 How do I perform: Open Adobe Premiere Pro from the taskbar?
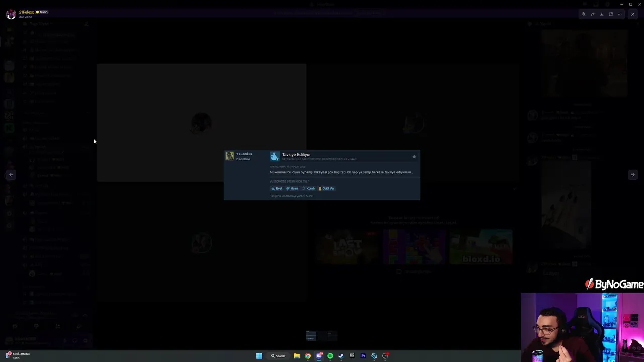click(363, 356)
